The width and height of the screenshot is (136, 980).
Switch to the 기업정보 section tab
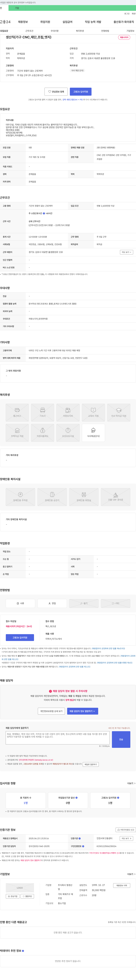(130, 31)
